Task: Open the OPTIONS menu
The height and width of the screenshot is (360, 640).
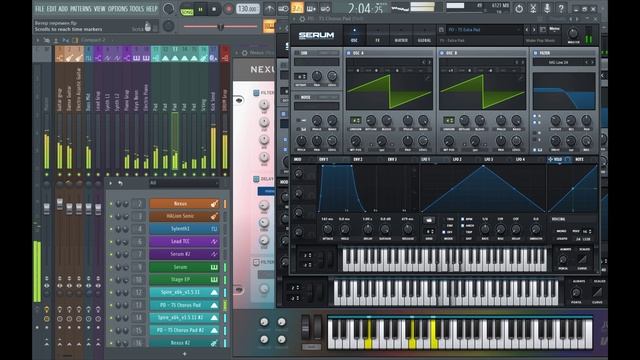Action: (118, 9)
